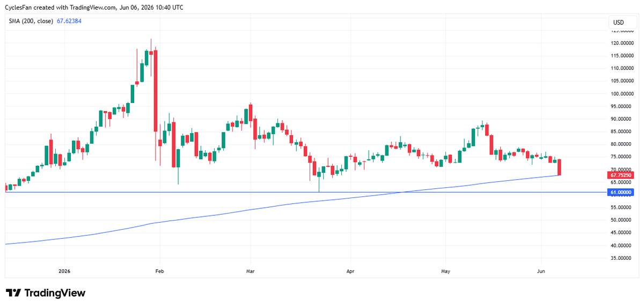Click the Mar label on the time axis
The width and height of the screenshot is (644, 308).
tap(250, 271)
